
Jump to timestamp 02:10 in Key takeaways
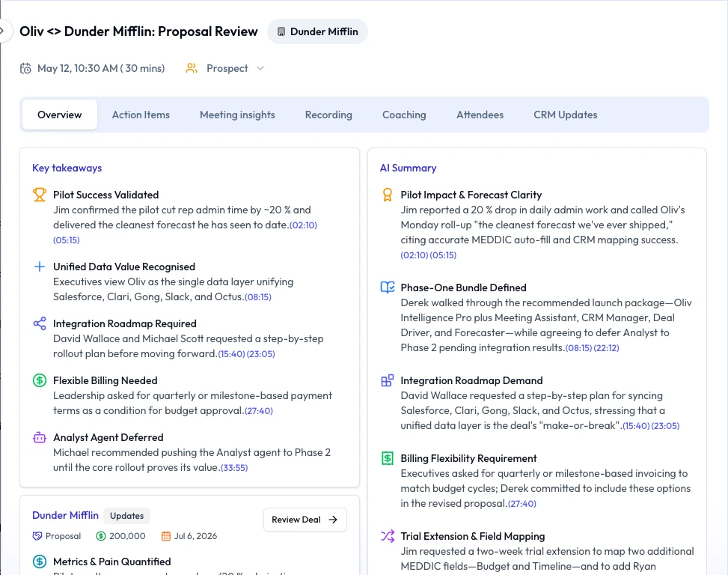coord(303,225)
